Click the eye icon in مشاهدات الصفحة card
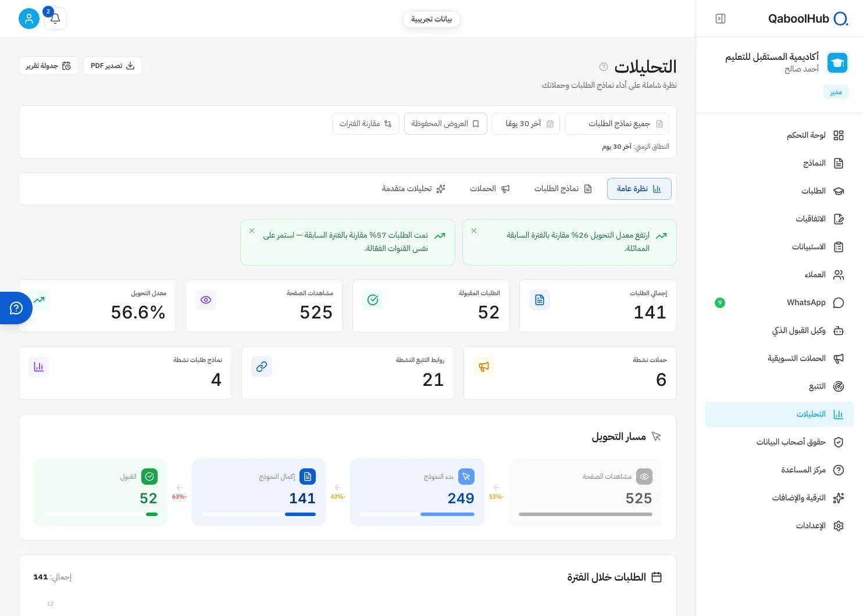 click(206, 300)
